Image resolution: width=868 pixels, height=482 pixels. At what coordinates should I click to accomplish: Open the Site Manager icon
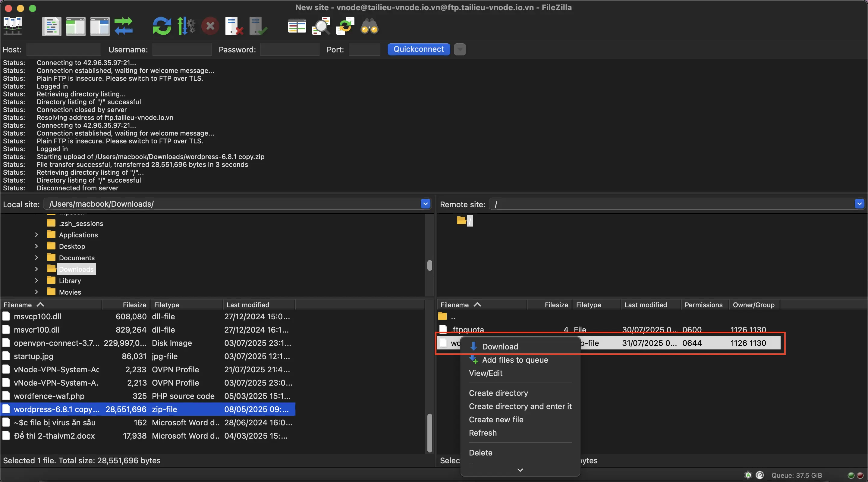[x=13, y=26]
